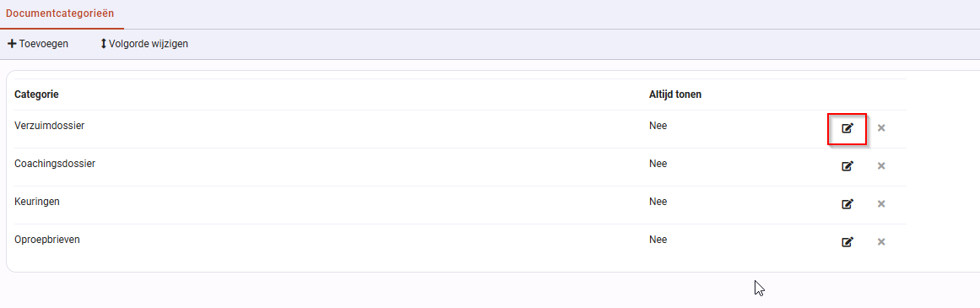This screenshot has height=308, width=980.
Task: Select the Verzuimdossier row label
Action: [x=49, y=126]
